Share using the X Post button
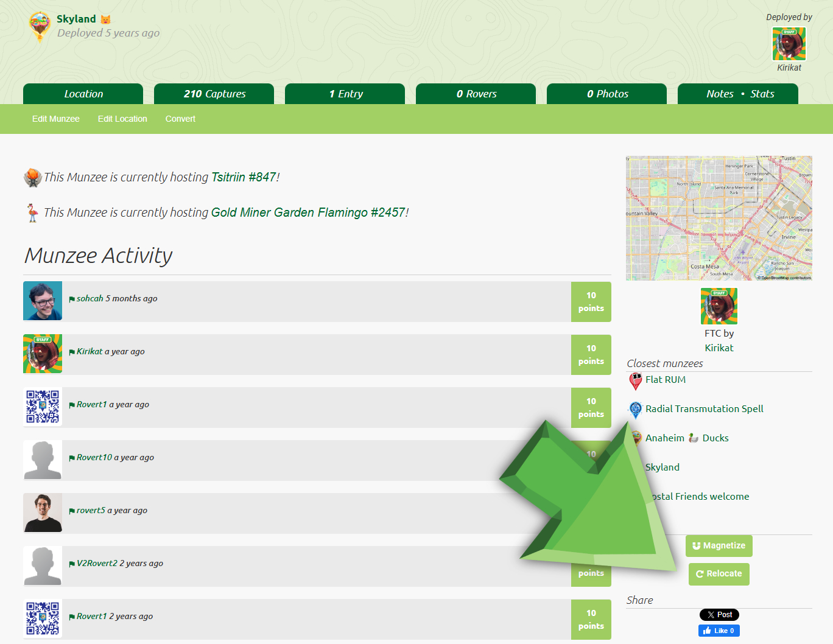833x644 pixels. click(719, 615)
